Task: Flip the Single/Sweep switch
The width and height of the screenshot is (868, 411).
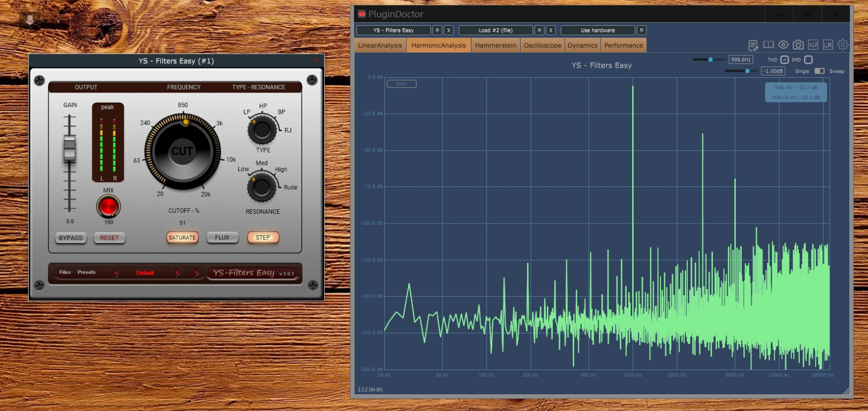Action: [x=820, y=71]
